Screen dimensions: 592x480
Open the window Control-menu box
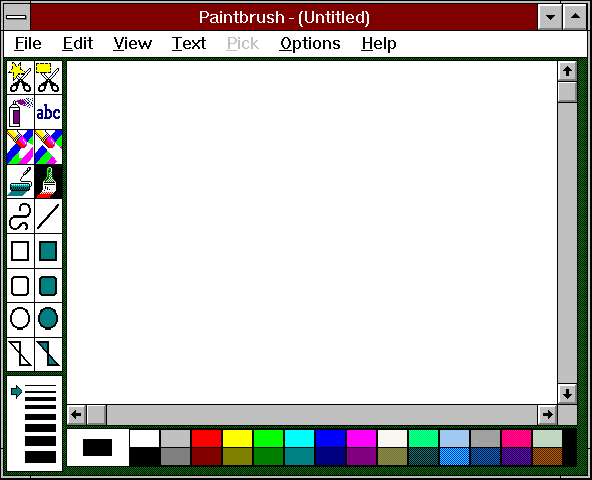point(17,17)
